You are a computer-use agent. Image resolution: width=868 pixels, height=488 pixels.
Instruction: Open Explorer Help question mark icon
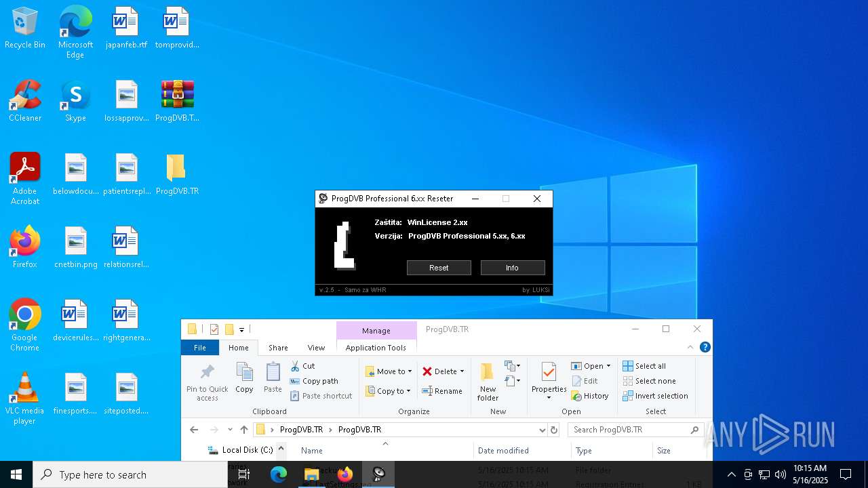click(705, 347)
